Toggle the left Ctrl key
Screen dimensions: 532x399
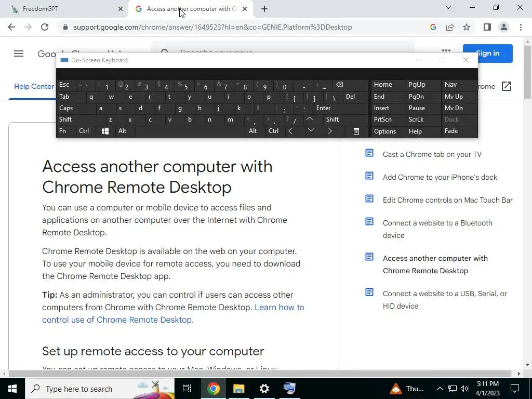(87, 131)
